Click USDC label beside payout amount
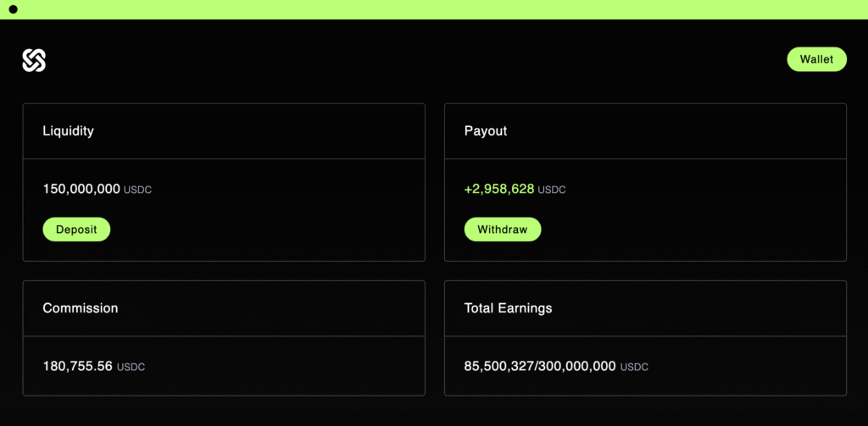 [x=552, y=190]
